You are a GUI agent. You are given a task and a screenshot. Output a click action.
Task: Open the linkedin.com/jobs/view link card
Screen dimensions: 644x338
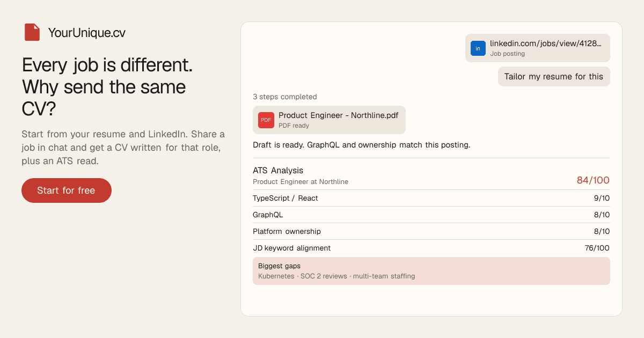(x=538, y=48)
